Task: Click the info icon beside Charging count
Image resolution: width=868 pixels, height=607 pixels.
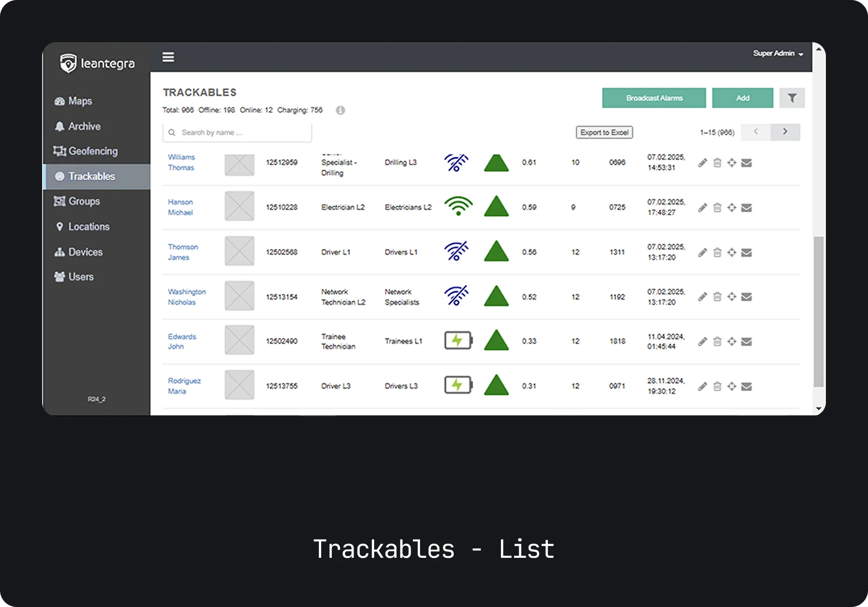Action: click(x=340, y=110)
